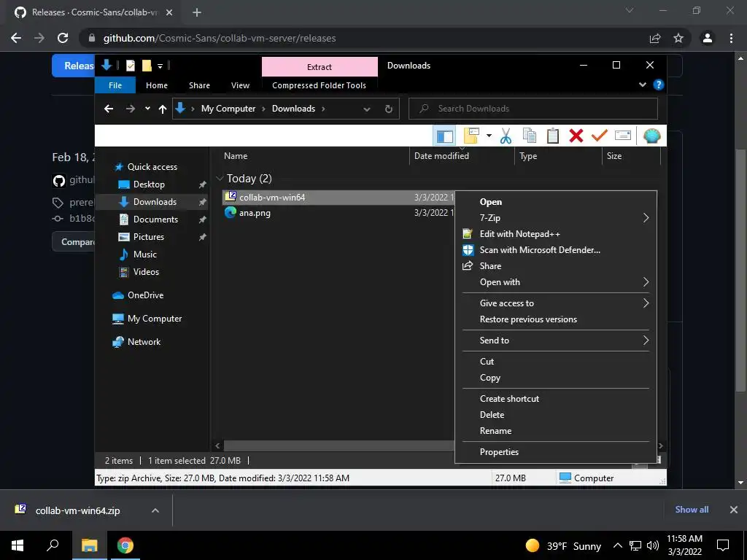The width and height of the screenshot is (747, 560).
Task: Click the Extract contextual tab header
Action: pos(320,67)
